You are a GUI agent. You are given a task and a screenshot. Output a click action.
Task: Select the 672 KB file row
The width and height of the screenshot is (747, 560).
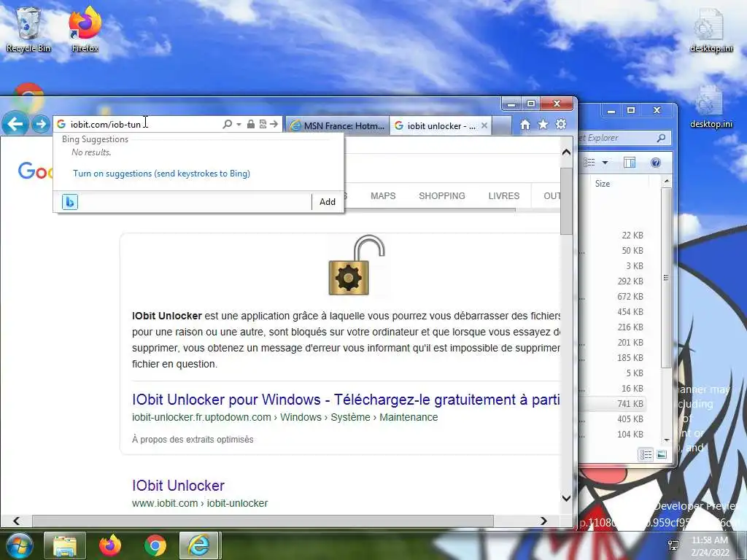click(x=614, y=296)
